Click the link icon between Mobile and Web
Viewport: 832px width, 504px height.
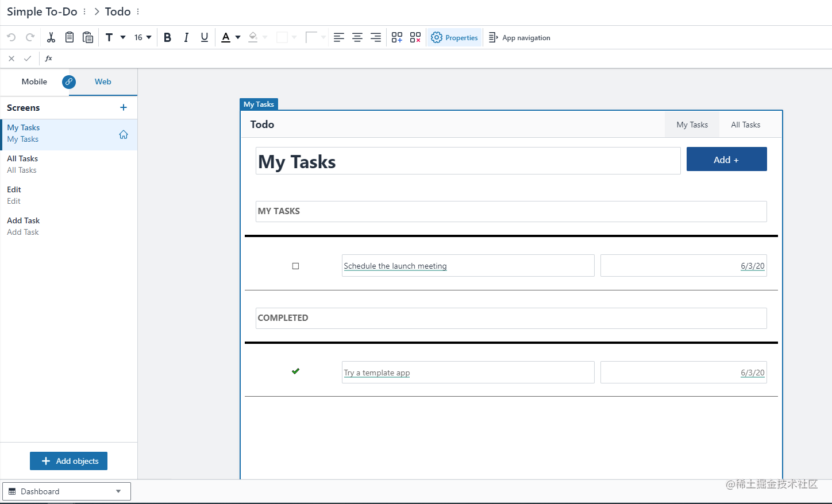click(69, 82)
